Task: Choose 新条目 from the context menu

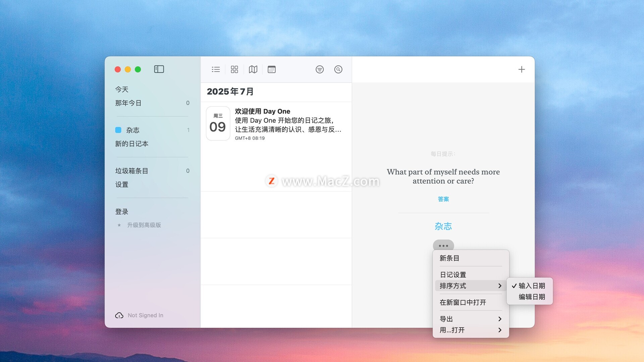Action: coord(471,258)
